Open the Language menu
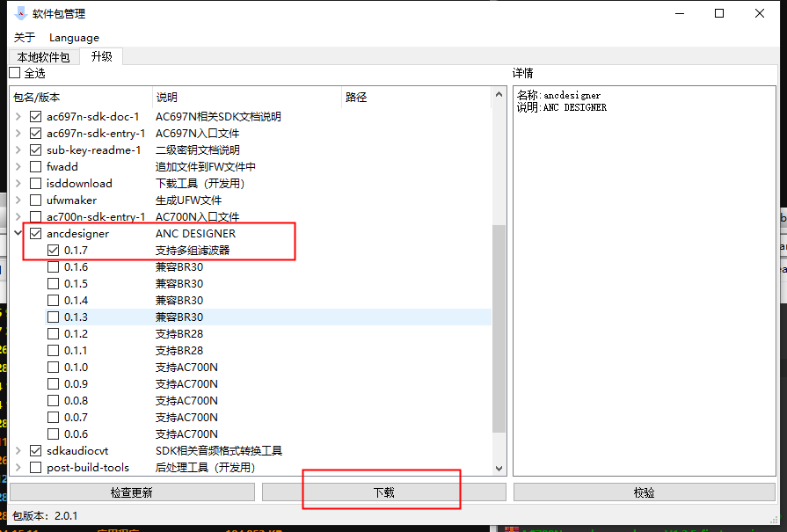The image size is (787, 532). (74, 38)
